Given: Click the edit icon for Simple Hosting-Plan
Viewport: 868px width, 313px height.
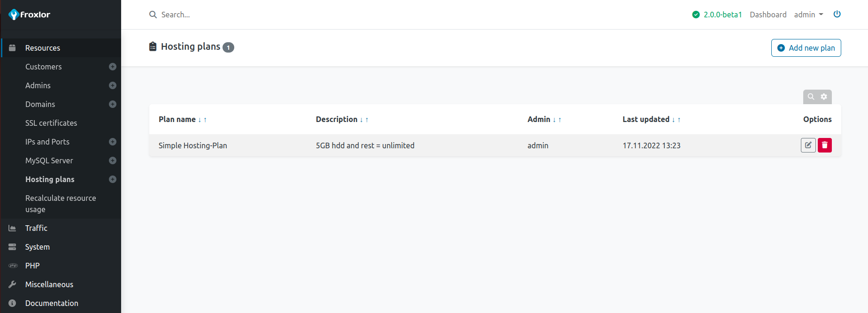Looking at the screenshot, I should point(808,145).
